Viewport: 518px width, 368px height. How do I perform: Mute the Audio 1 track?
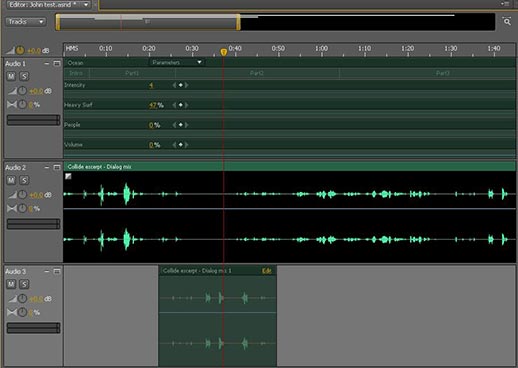tap(11, 76)
